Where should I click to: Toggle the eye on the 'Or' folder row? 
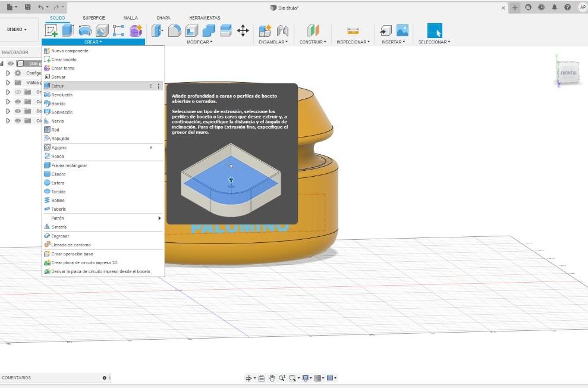[x=18, y=92]
